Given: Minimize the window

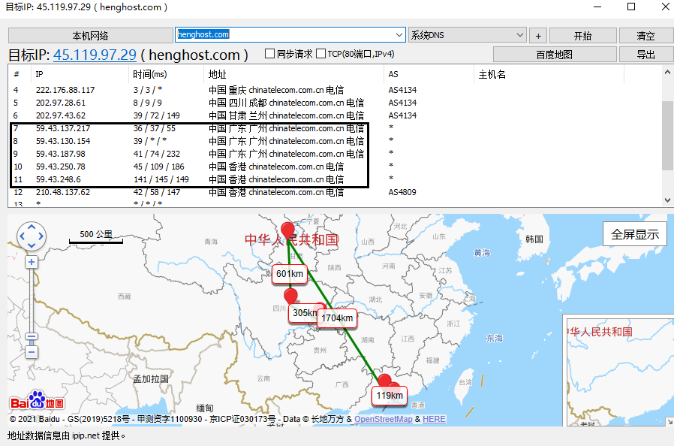Looking at the screenshot, I should [597, 7].
